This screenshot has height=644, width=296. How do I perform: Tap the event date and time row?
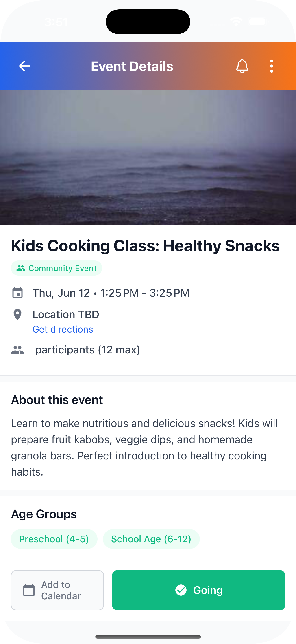tap(111, 293)
